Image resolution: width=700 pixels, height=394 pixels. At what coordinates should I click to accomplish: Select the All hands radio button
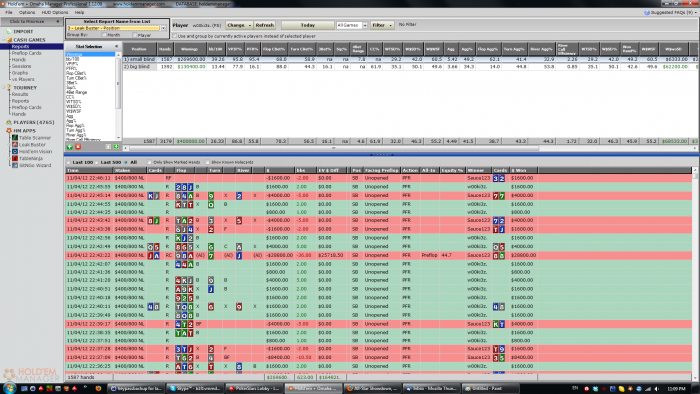point(125,162)
